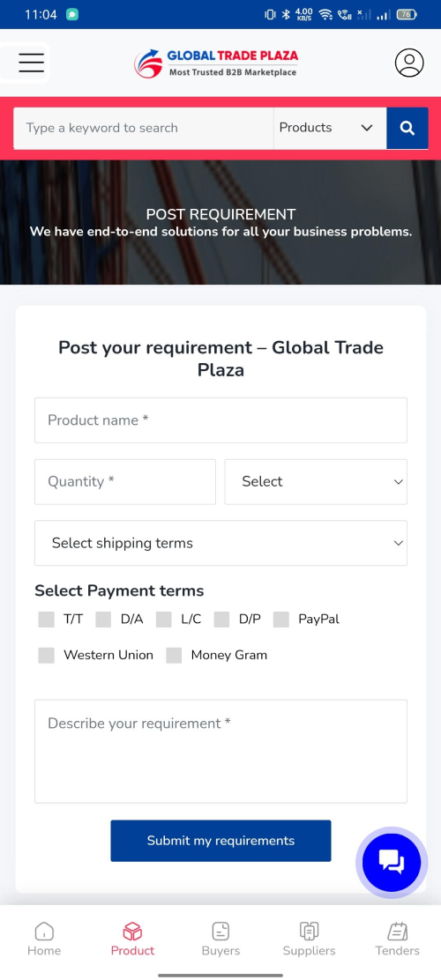Focus the Product name input field

pos(220,420)
